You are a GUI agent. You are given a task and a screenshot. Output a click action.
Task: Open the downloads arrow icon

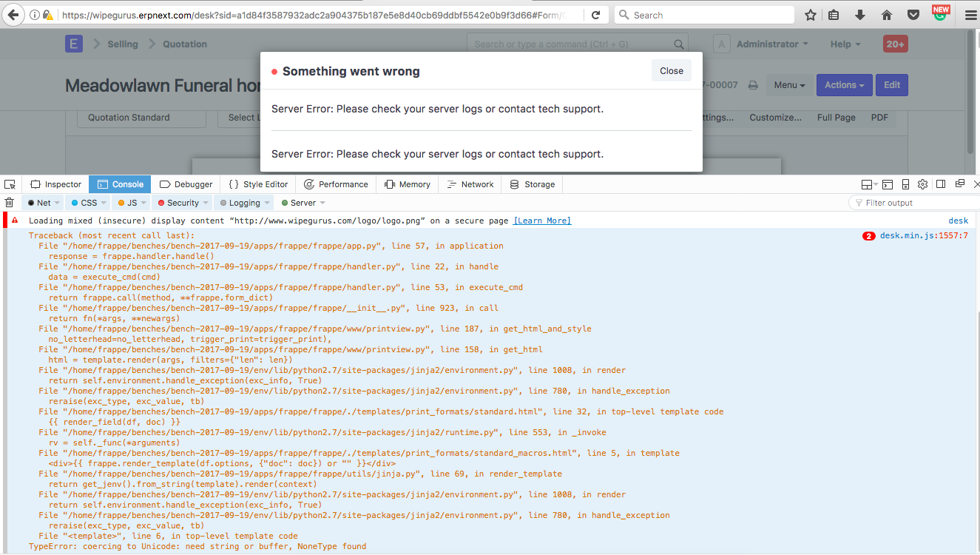click(860, 15)
